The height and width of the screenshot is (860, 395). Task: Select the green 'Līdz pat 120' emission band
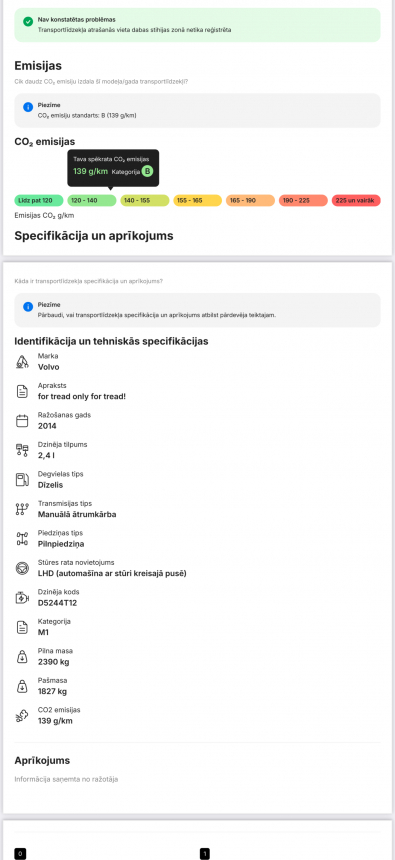[x=39, y=200]
